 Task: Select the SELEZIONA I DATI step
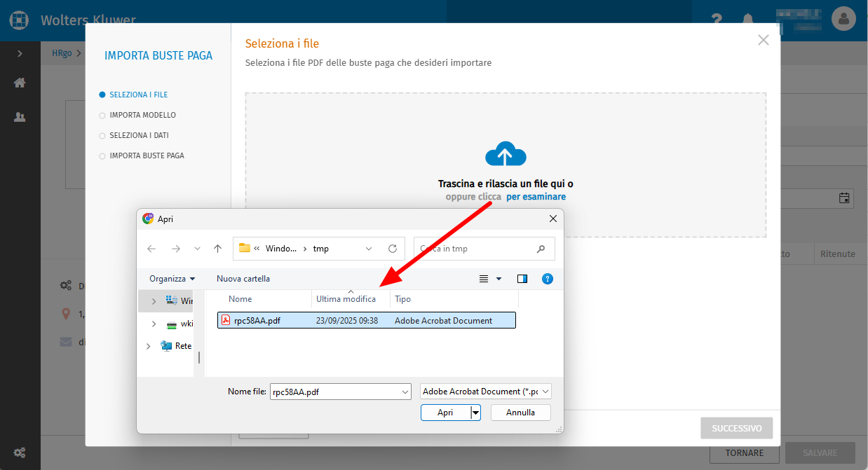click(x=135, y=135)
